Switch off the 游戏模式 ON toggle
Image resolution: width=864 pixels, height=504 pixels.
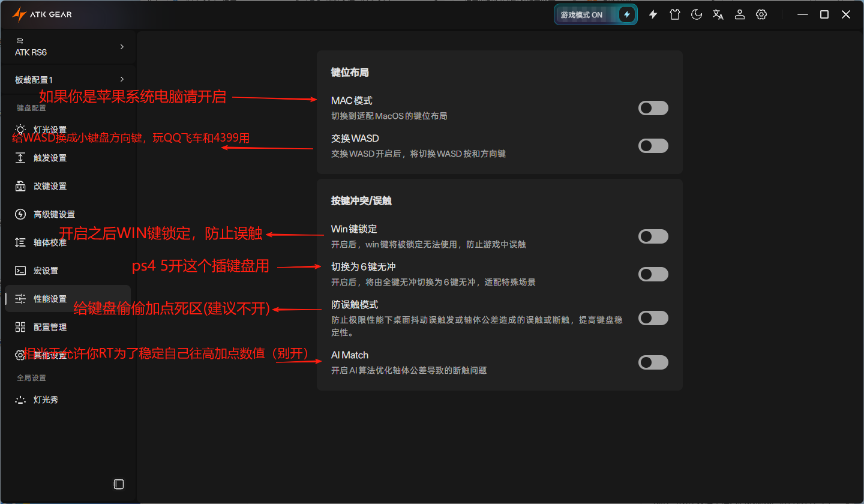click(x=626, y=14)
